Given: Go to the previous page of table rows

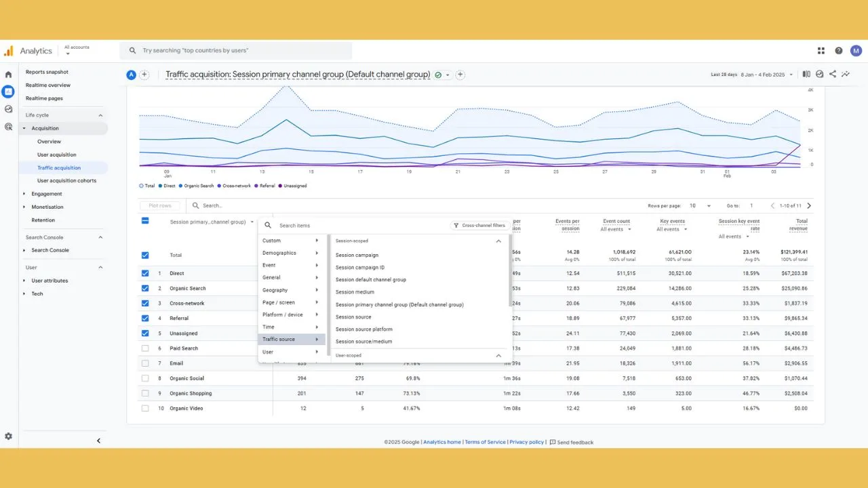Looking at the screenshot, I should (772, 205).
